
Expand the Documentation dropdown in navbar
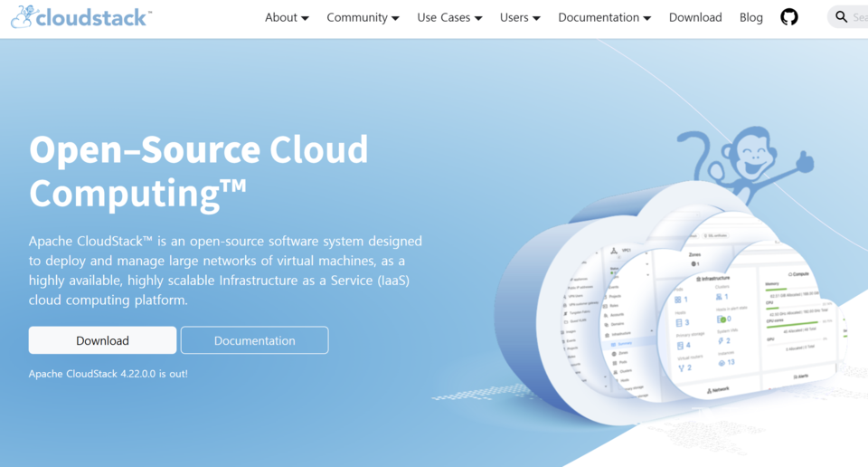click(604, 17)
